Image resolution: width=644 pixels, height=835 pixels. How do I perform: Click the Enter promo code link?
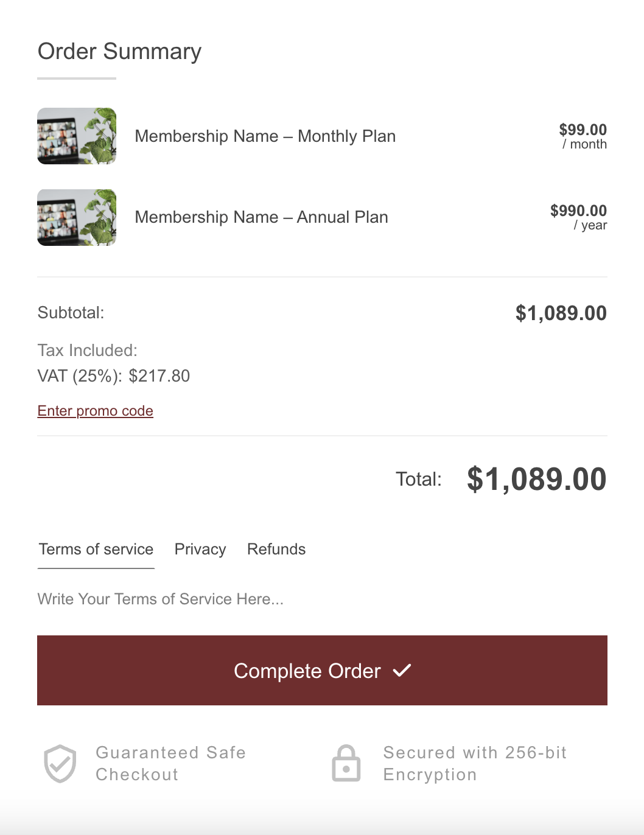pyautogui.click(x=96, y=411)
